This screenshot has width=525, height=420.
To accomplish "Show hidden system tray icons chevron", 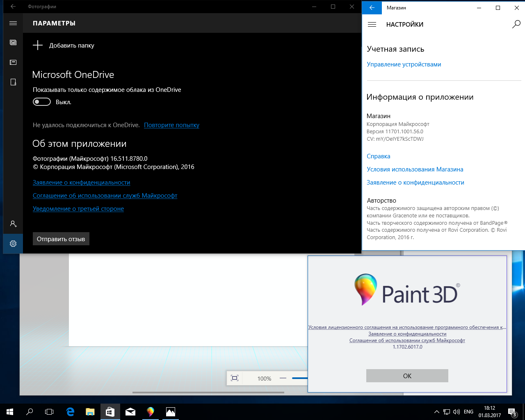I will [437, 412].
